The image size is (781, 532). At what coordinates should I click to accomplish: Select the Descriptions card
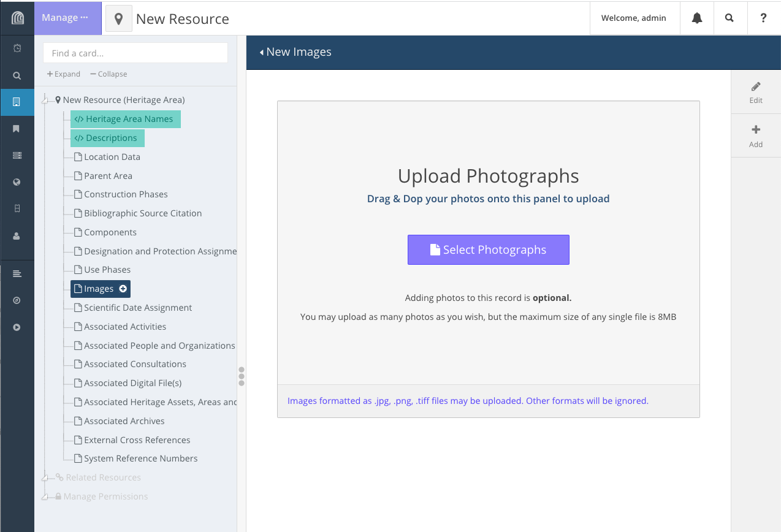[107, 138]
